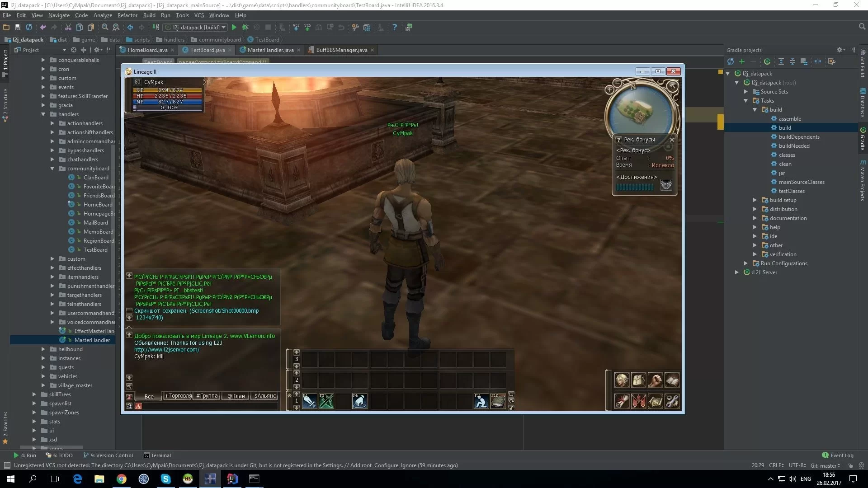Collapse the communityboard folder in the Project tree
868x488 pixels.
coord(52,169)
